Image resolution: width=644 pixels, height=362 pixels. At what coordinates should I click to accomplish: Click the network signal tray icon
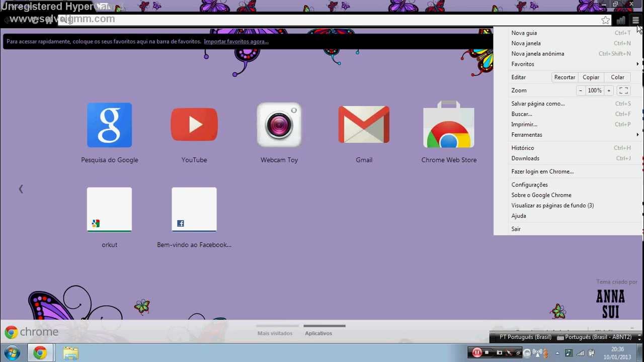click(x=580, y=353)
